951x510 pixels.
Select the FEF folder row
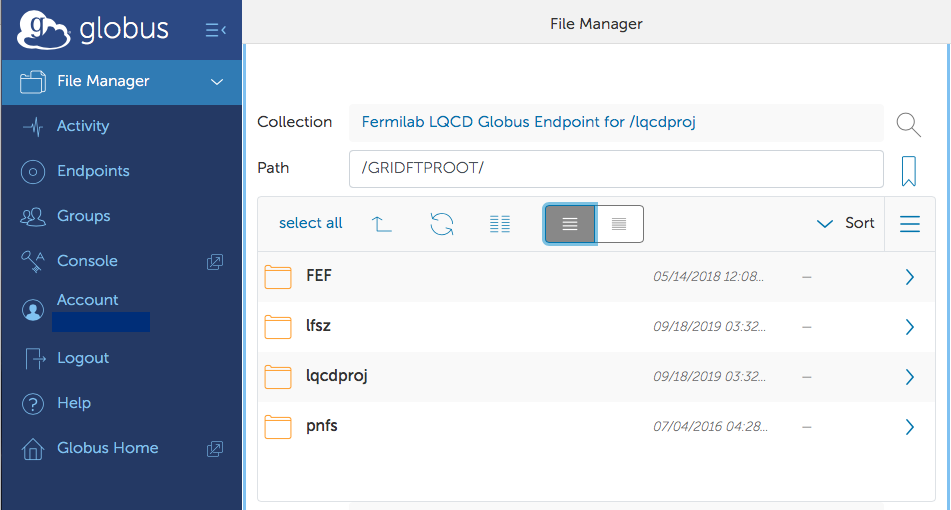(x=596, y=277)
